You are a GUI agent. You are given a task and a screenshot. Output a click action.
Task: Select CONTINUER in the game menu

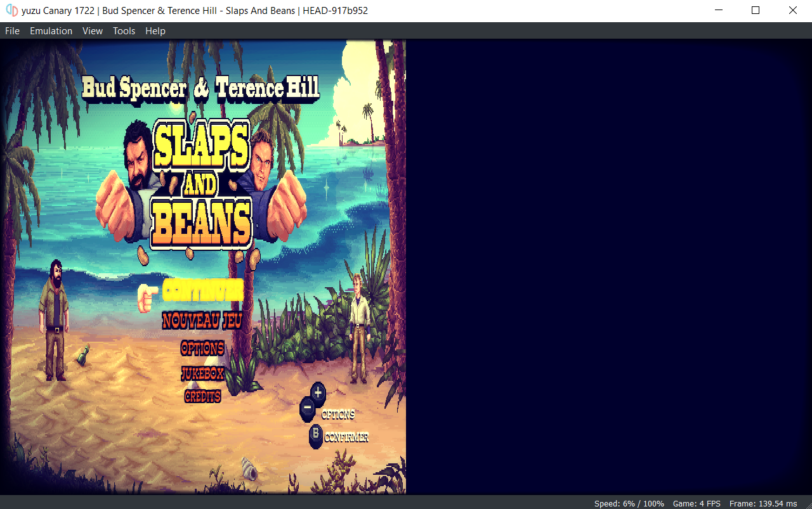203,290
